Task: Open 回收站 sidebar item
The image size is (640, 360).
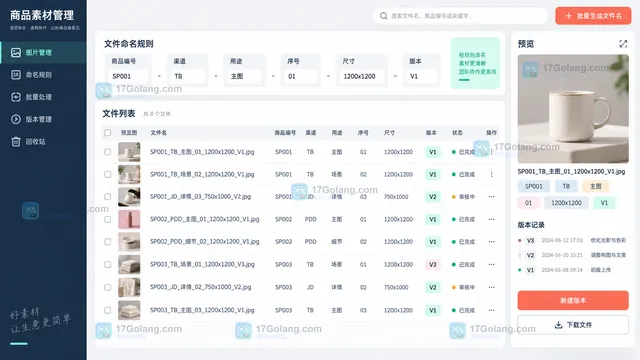Action: [43, 142]
